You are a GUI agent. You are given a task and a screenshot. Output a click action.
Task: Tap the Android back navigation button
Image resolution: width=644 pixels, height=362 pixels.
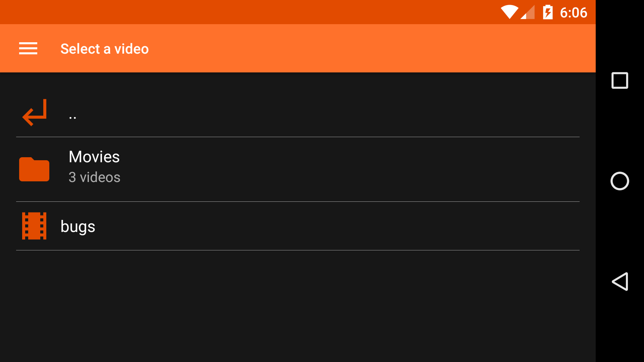click(x=620, y=282)
